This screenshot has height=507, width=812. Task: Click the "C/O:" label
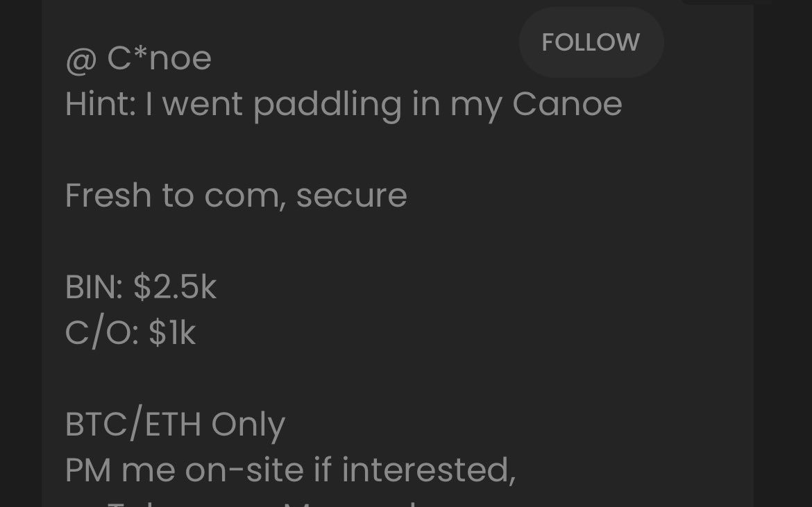pos(101,334)
